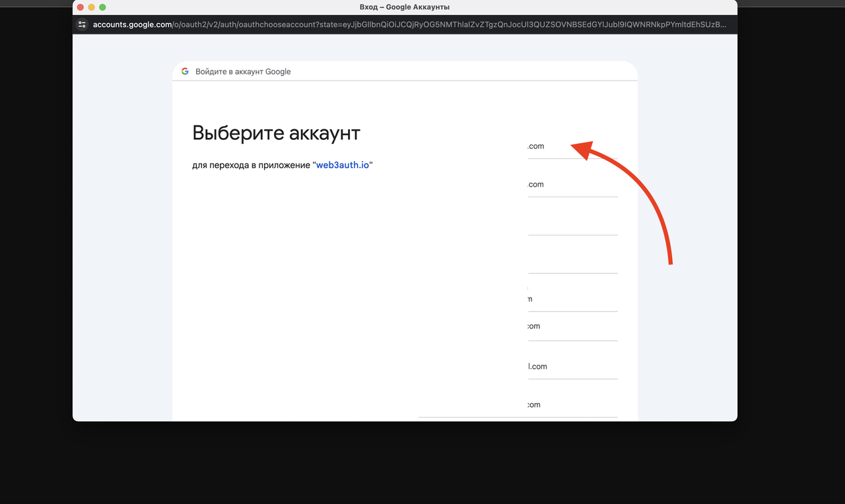
Task: Click the Google G logo
Action: point(186,71)
